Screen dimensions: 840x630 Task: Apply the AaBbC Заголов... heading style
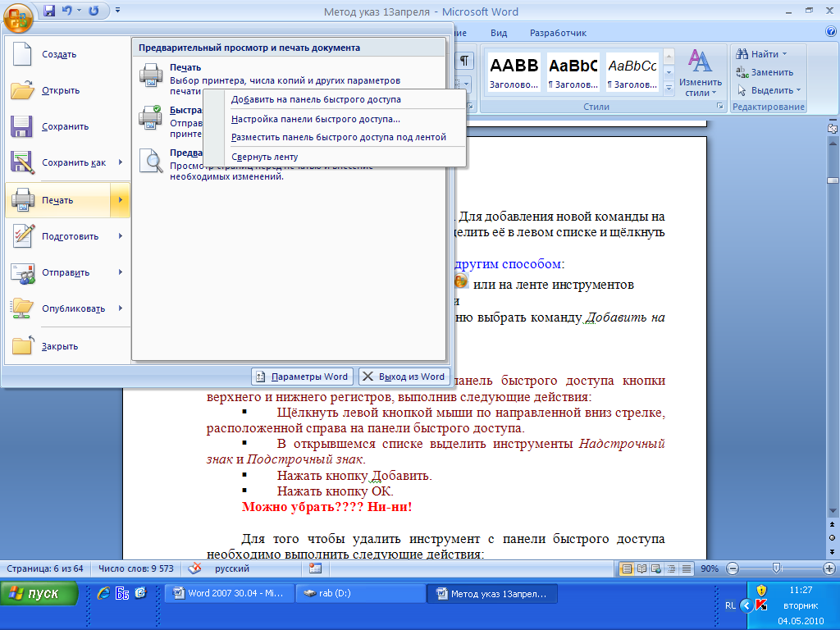(573, 72)
